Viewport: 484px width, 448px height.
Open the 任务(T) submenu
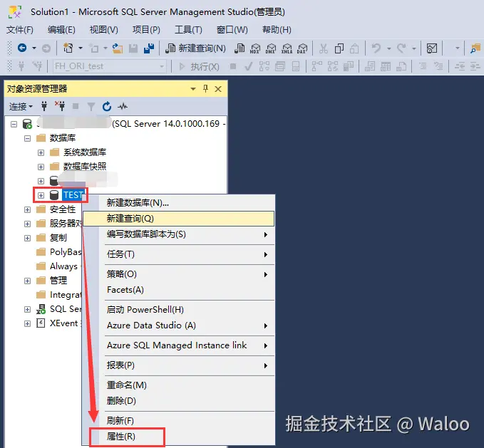pos(179,254)
